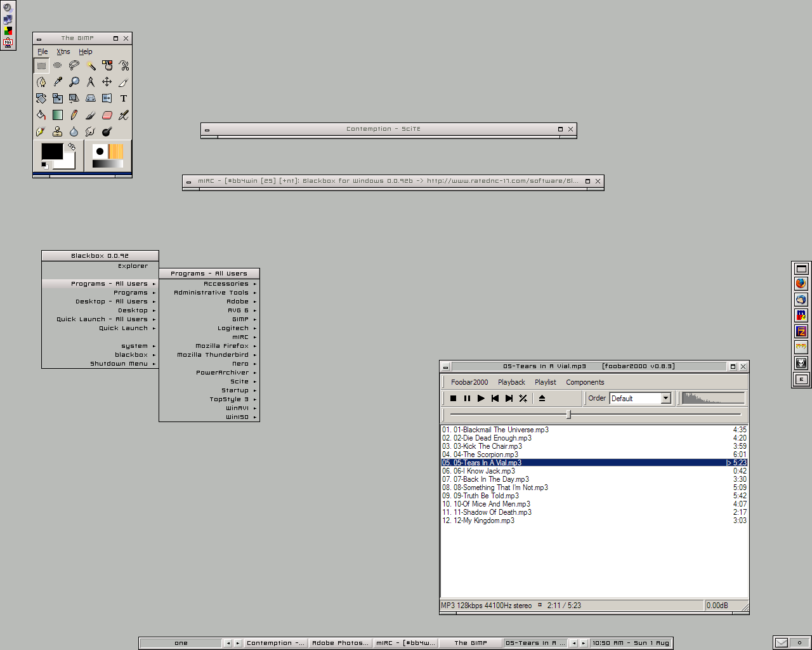Open the playback Order dropdown
This screenshot has height=650, width=812.
[665, 399]
